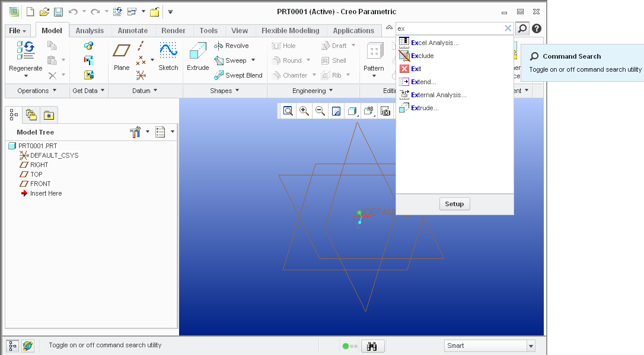Screen dimensions: 644x355
Task: Click the Windows switch icon in top toolbar
Action: [x=132, y=12]
